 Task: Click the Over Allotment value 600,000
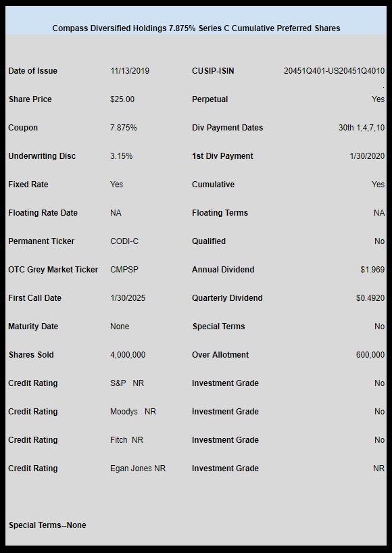tap(370, 355)
